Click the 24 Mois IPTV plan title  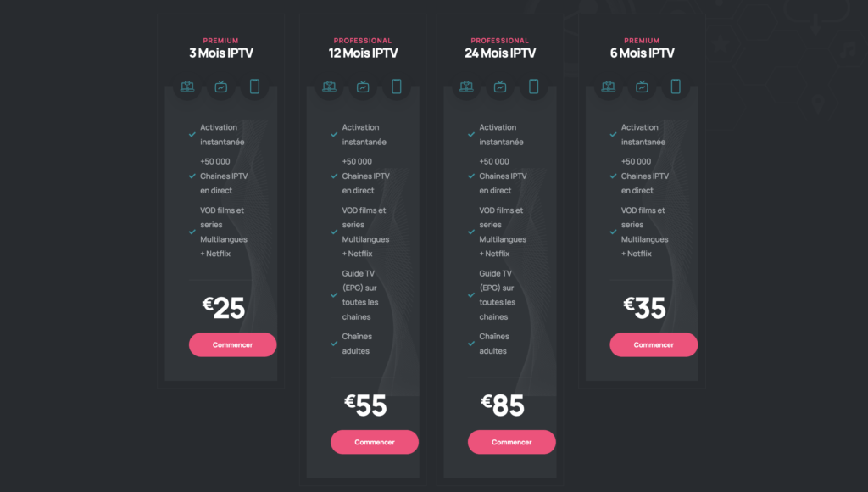500,53
